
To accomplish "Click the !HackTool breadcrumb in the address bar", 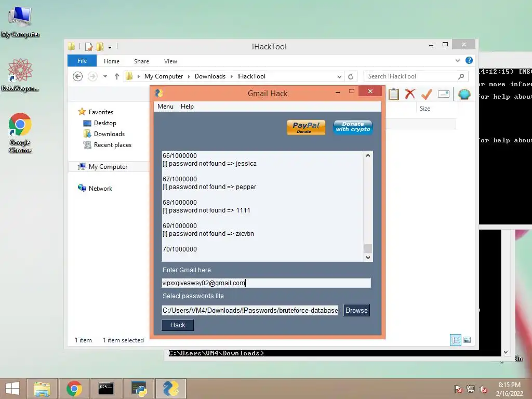I will [251, 76].
